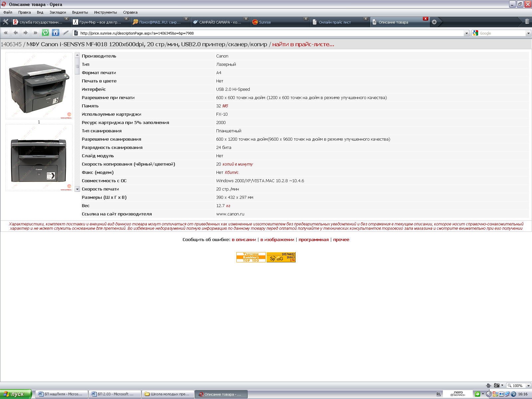Click the Microsoft Office tray icon
Screen dimensions: 532x399
[495, 394]
